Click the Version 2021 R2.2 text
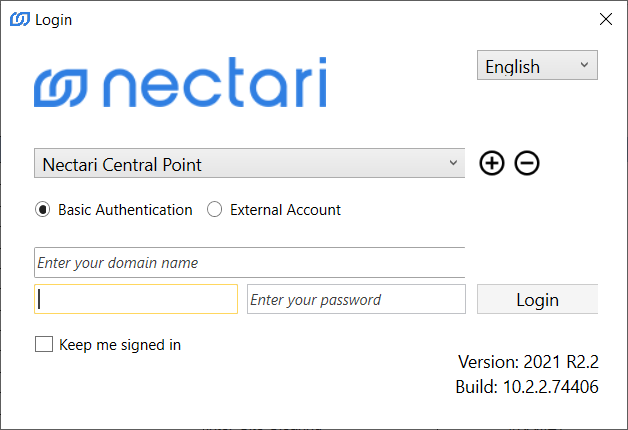Screen dimensions: 628x430 pyautogui.click(x=528, y=362)
